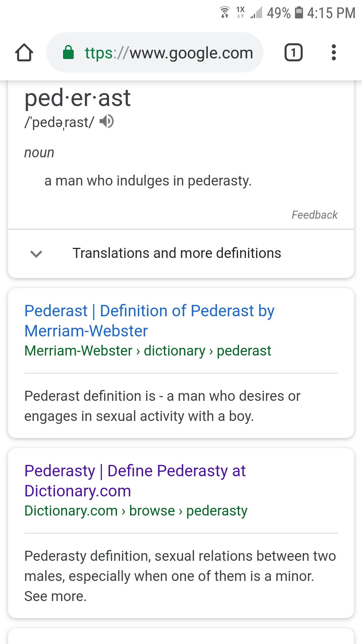Tap the Merriam-Webster result snippet text
This screenshot has height=644, width=362.
[x=162, y=406]
